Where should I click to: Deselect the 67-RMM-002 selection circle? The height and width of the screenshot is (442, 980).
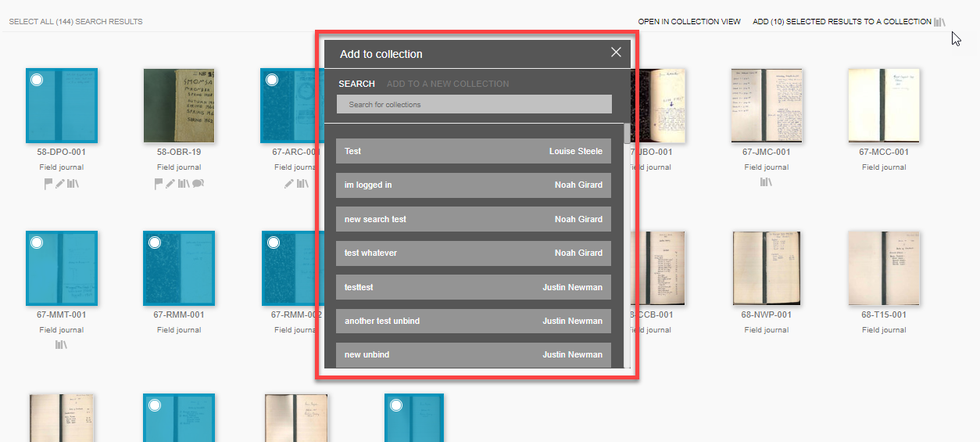tap(273, 243)
